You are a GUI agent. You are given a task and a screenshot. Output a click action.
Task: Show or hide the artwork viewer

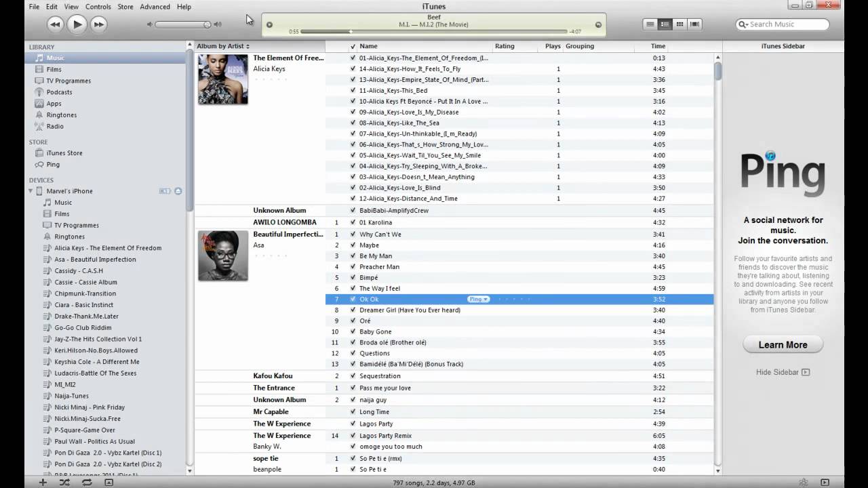[108, 483]
